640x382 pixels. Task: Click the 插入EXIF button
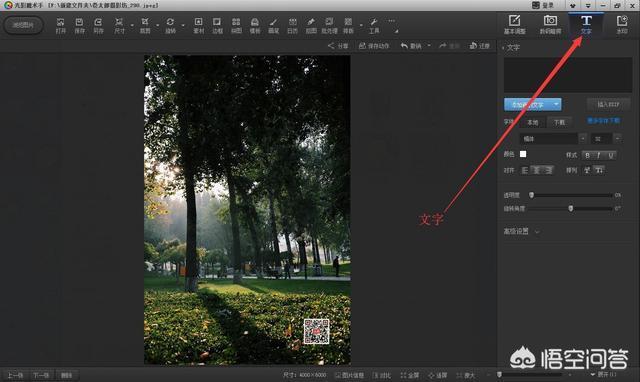pyautogui.click(x=608, y=104)
